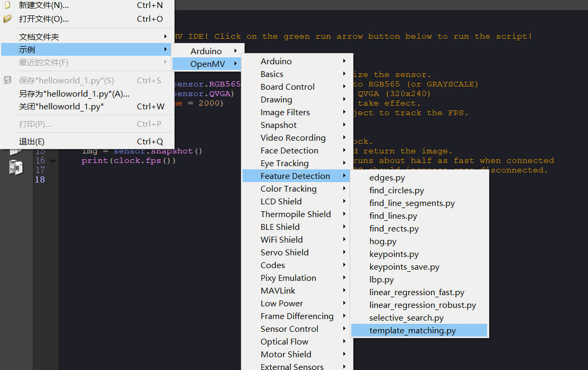The height and width of the screenshot is (370, 588).
Task: Open the Thermopile Shield submenu
Action: pos(296,214)
